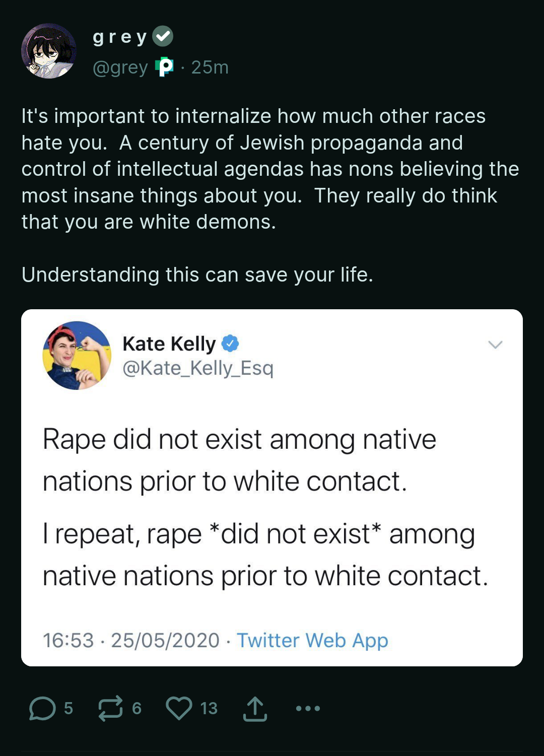Viewport: 544px width, 756px height.
Task: Repost using the circular arrows icon
Action: [x=110, y=708]
